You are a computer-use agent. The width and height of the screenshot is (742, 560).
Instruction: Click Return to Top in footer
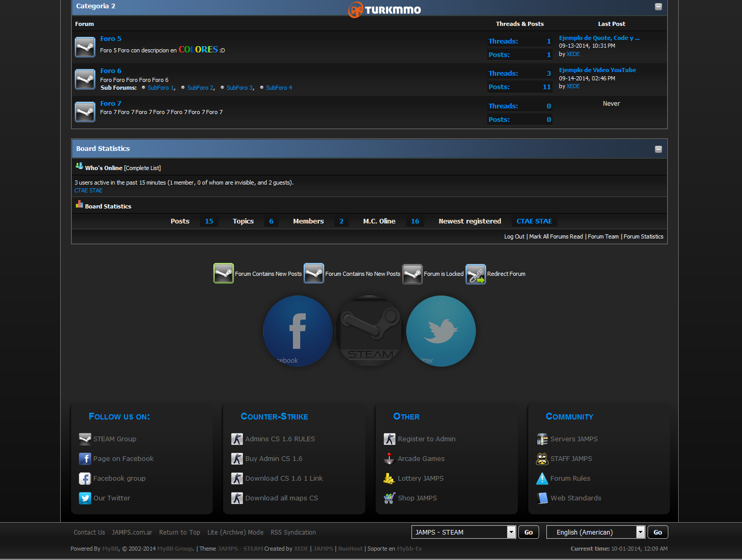click(180, 533)
